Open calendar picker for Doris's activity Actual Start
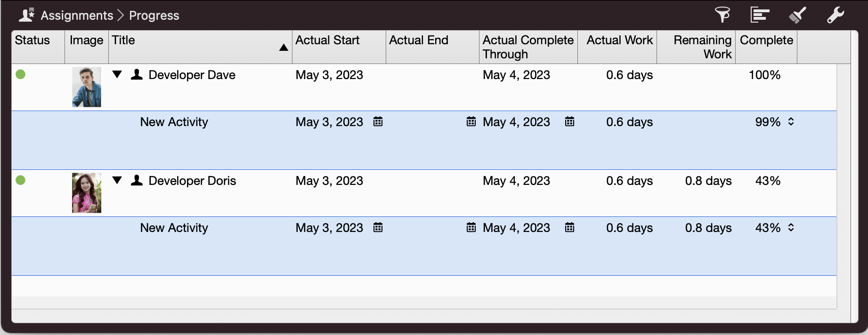The width and height of the screenshot is (868, 335). (378, 228)
